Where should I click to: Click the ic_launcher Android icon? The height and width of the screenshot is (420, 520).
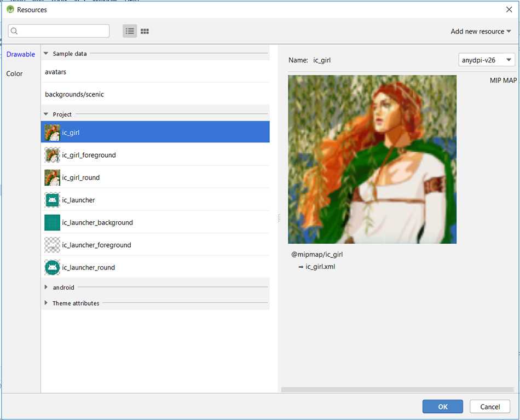pos(52,200)
